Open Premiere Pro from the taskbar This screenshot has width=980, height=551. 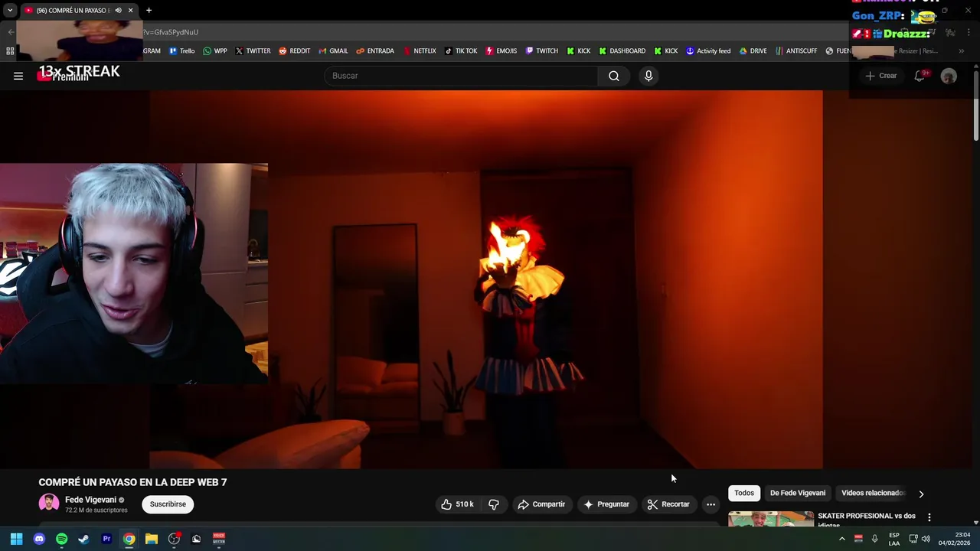pyautogui.click(x=106, y=539)
